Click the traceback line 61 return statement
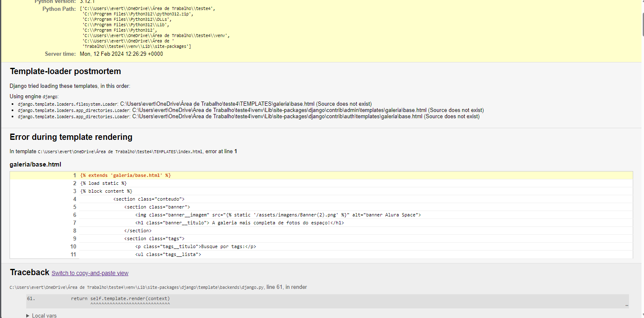 [120, 298]
